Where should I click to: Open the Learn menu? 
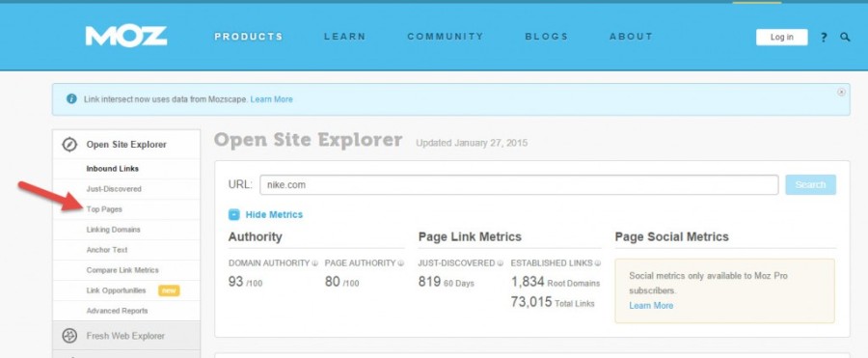345,37
